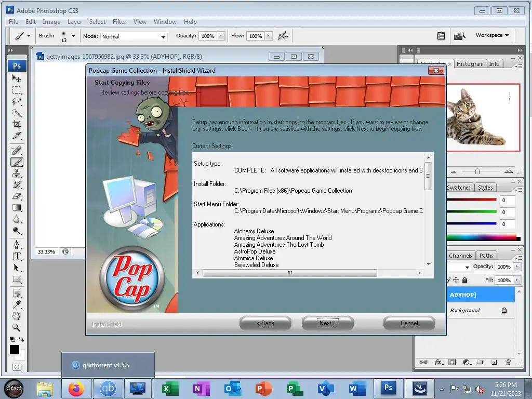Open the Image menu

pos(51,22)
